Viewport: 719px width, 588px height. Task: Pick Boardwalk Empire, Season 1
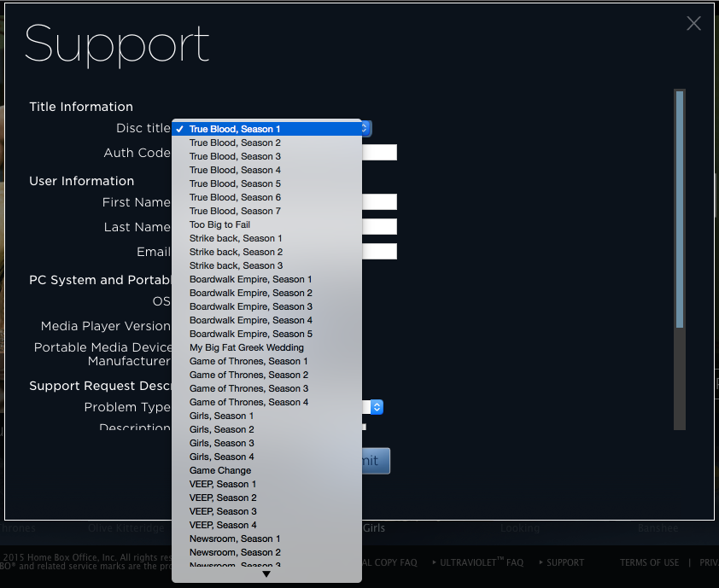tap(267, 279)
